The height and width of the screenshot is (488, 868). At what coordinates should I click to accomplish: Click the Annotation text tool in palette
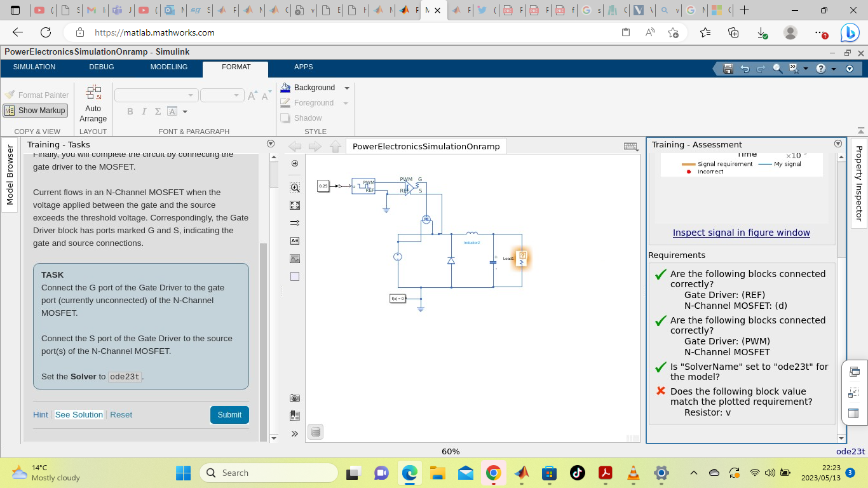pyautogui.click(x=295, y=241)
